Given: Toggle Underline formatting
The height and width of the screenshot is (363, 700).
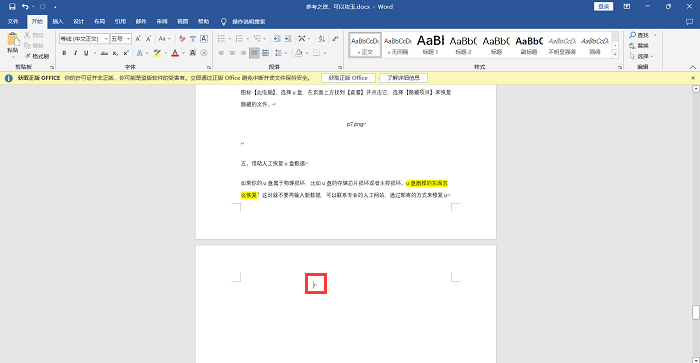Looking at the screenshot, I should click(x=86, y=53).
